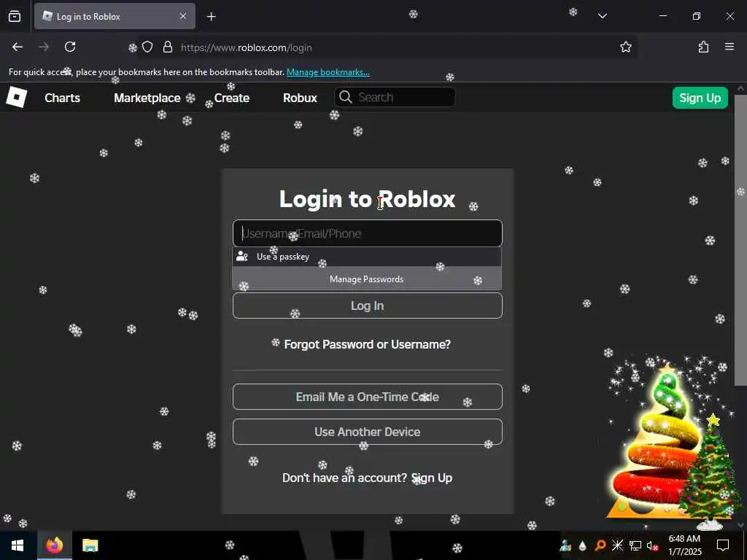The height and width of the screenshot is (560, 747).
Task: Open the Marketplace navigation item
Action: [147, 98]
